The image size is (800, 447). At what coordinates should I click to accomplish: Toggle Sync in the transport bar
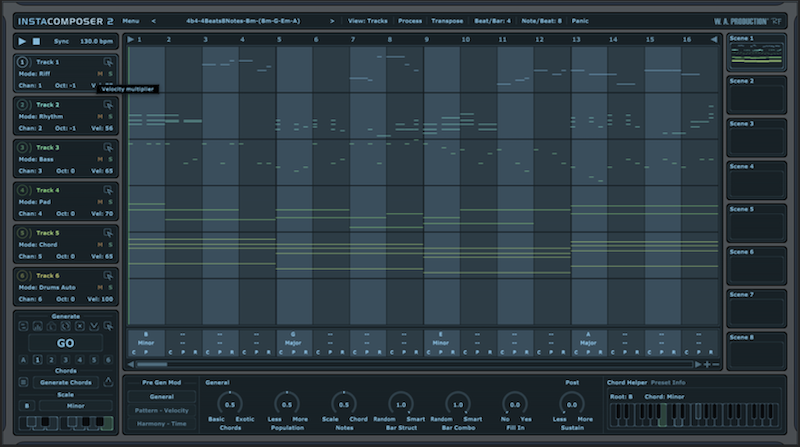pos(61,41)
